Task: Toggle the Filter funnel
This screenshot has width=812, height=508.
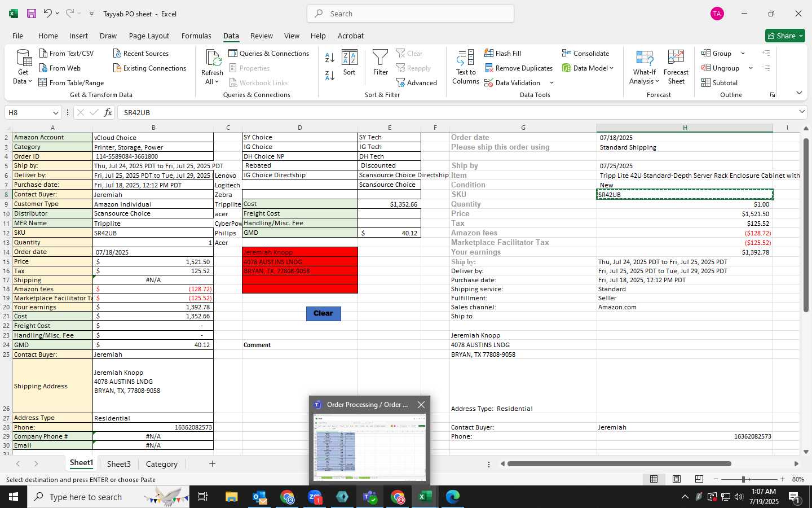Action: [381, 63]
